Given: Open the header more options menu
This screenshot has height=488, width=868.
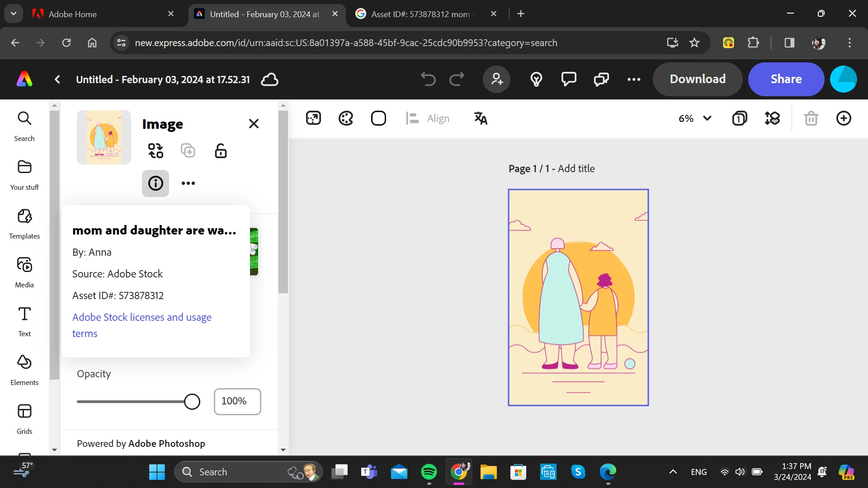Looking at the screenshot, I should 634,80.
